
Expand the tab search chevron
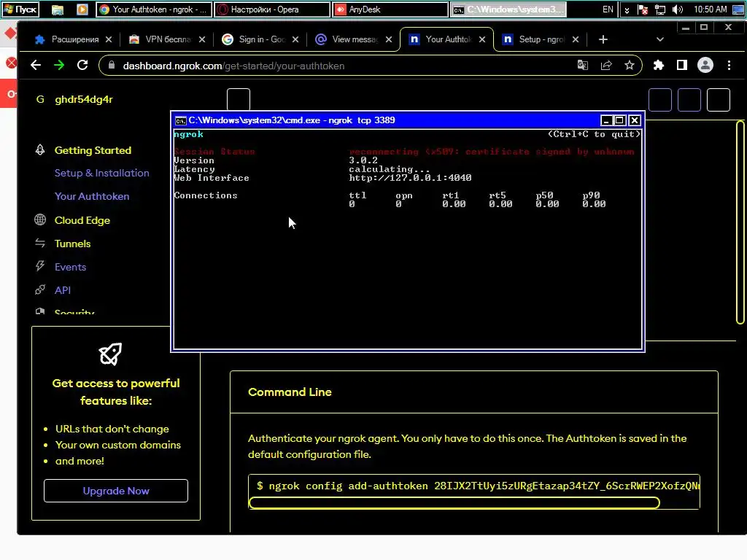coord(659,39)
